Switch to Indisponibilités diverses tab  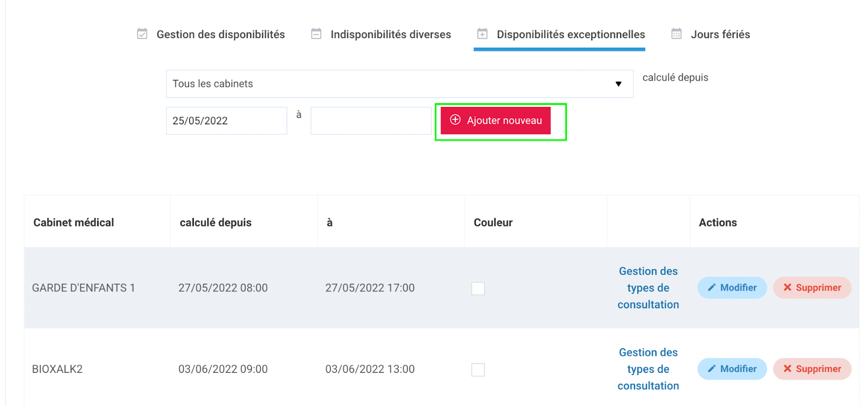pyautogui.click(x=381, y=34)
